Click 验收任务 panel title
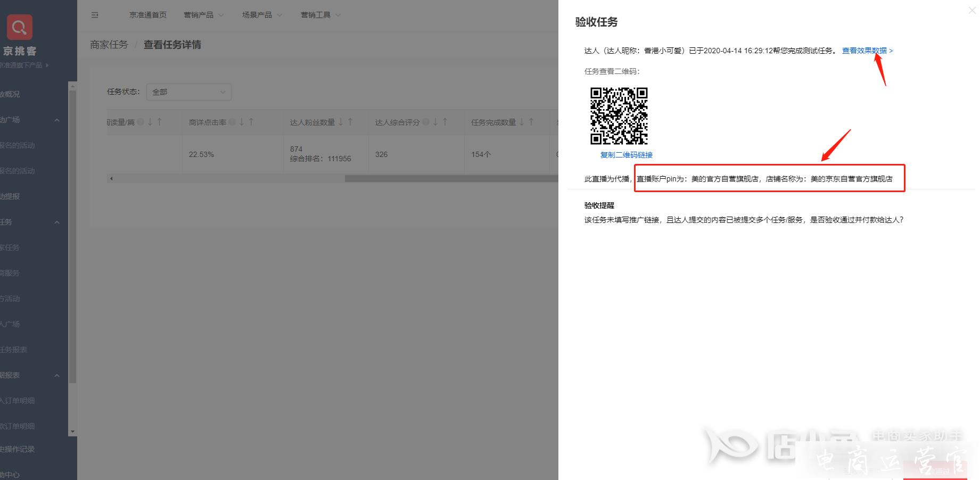 tap(597, 22)
